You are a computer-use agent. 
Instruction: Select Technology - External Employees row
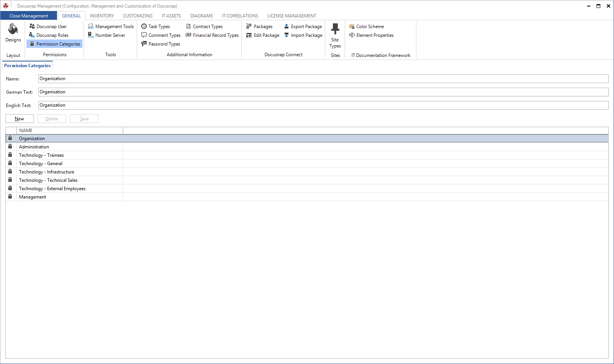[307, 189]
